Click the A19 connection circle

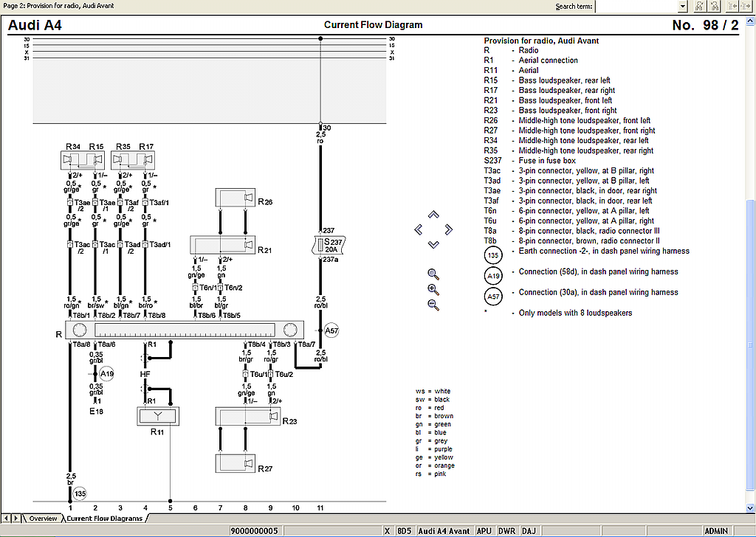coord(107,374)
